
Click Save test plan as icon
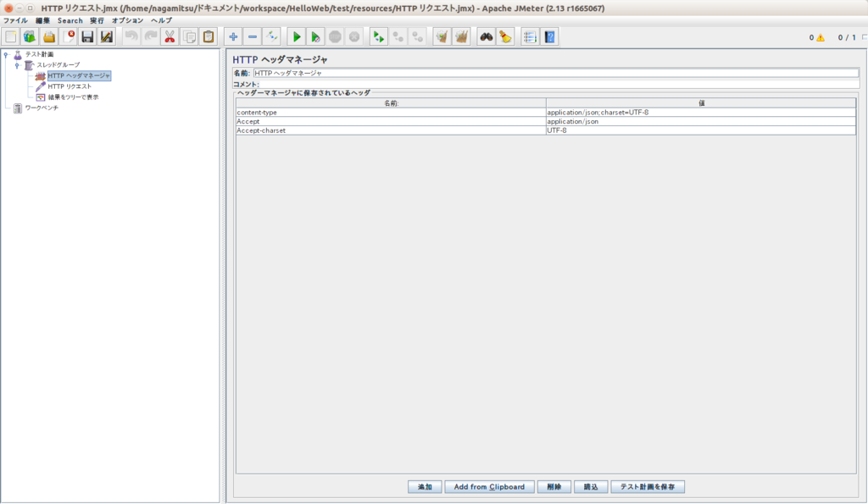[106, 37]
